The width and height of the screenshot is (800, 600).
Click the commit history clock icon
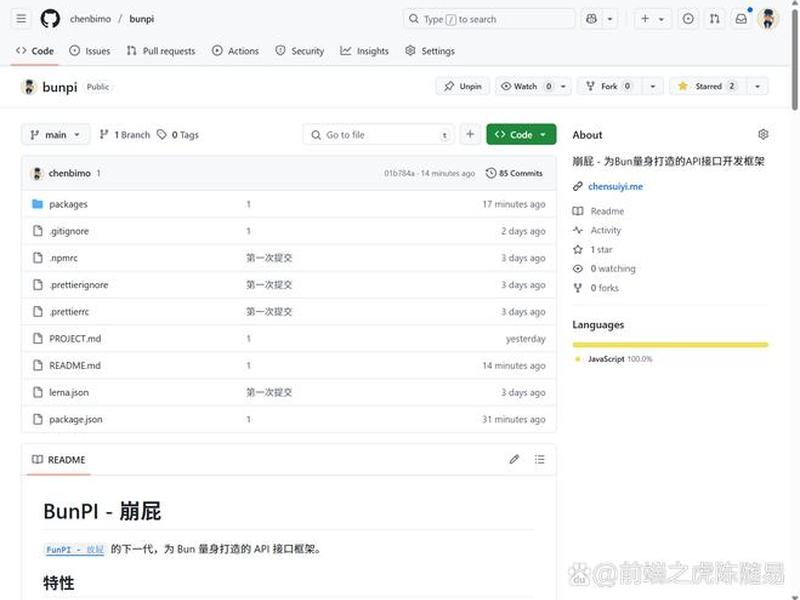coord(490,173)
